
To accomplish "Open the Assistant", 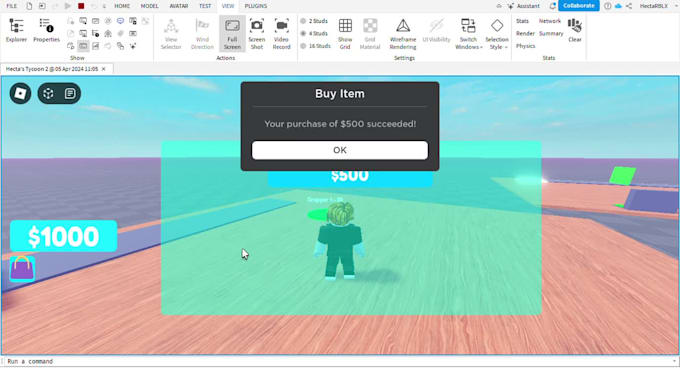I will coord(524,6).
